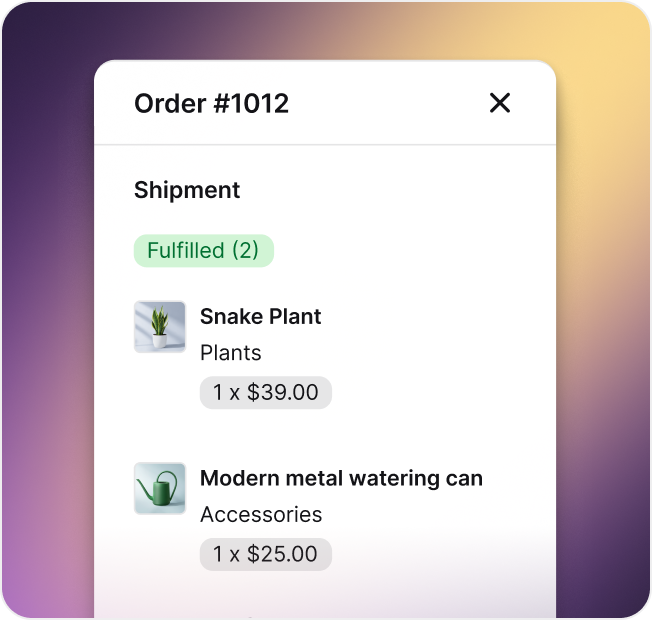Click the green watering can icon image
652x620 pixels.
click(159, 490)
